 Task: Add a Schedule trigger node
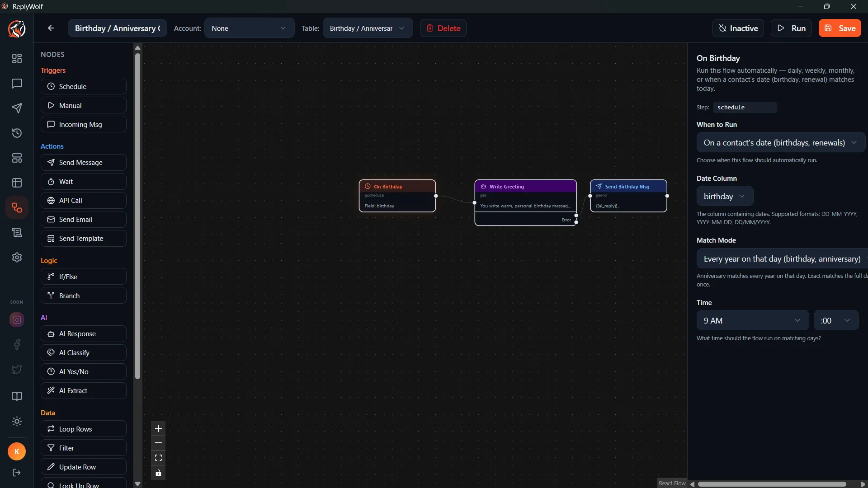[83, 86]
